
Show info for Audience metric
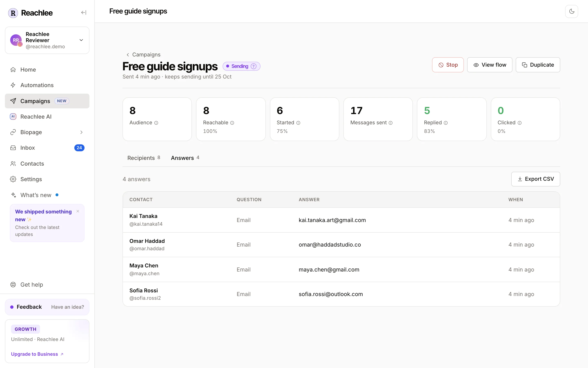click(x=156, y=123)
